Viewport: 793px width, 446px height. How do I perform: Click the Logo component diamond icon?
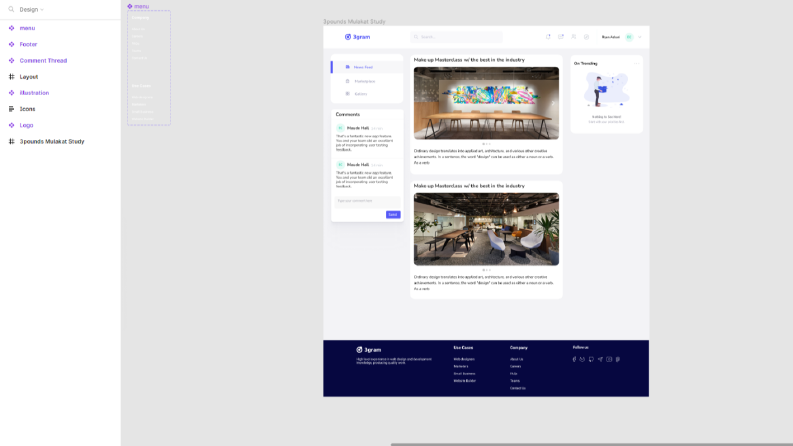(x=11, y=125)
